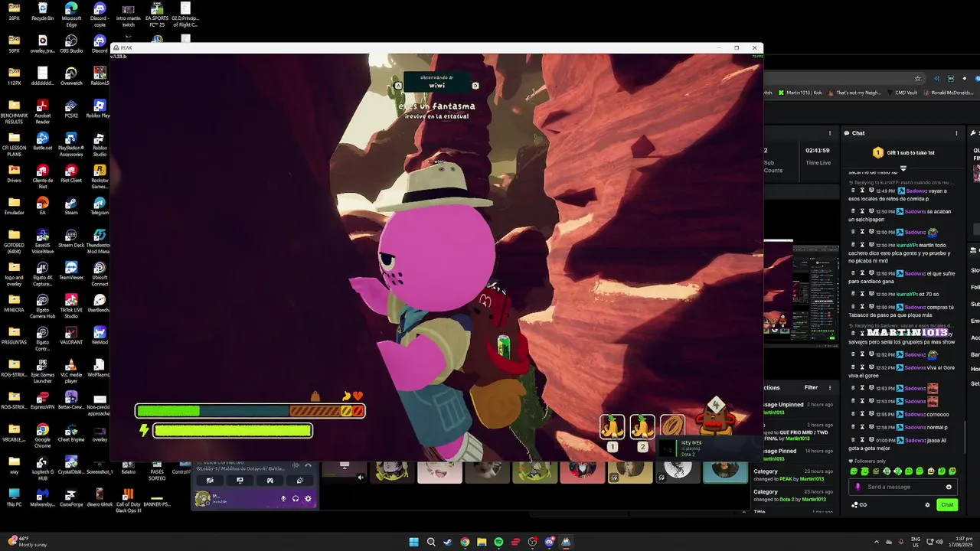
Task: Open File Explorer from the taskbar
Action: (x=482, y=542)
